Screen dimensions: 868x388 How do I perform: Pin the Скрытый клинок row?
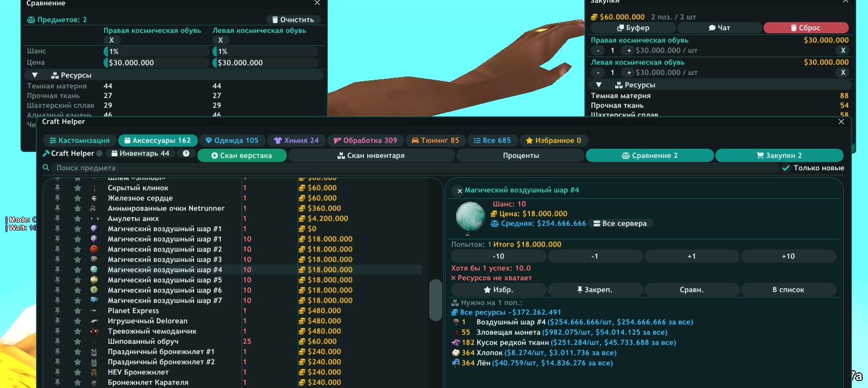point(57,188)
